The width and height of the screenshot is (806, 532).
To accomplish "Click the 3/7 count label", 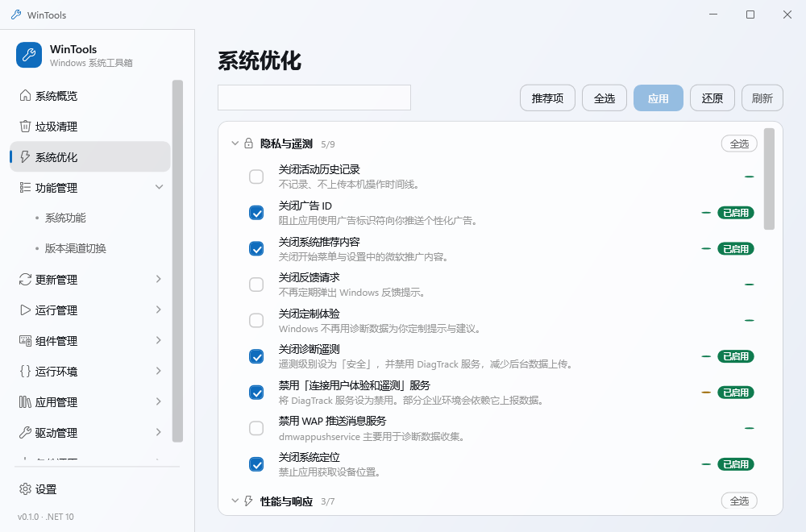I will click(x=328, y=501).
